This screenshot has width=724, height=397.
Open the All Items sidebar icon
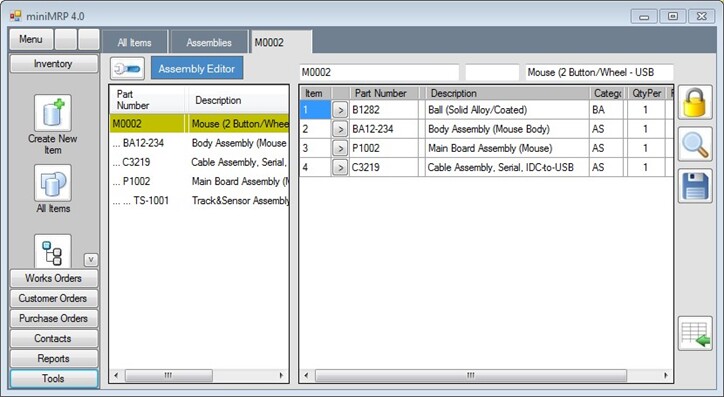click(53, 183)
